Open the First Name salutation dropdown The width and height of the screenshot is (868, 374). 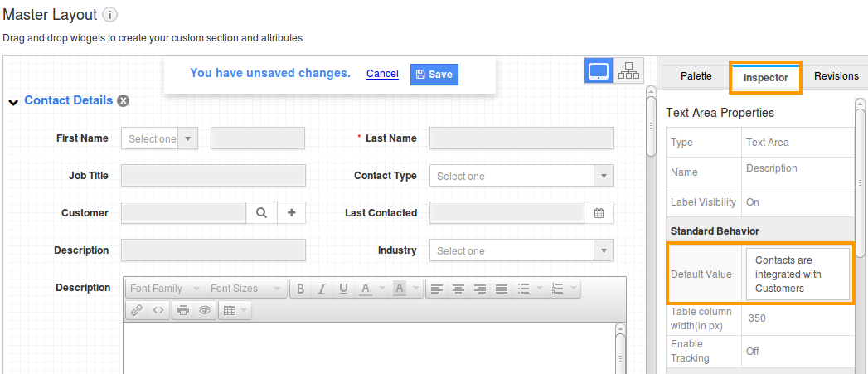coord(187,138)
